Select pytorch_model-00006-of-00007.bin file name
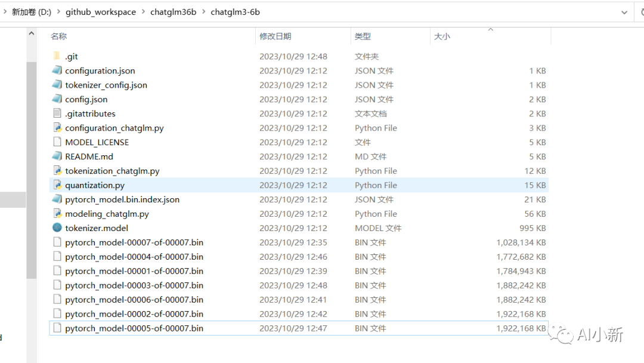 (134, 300)
